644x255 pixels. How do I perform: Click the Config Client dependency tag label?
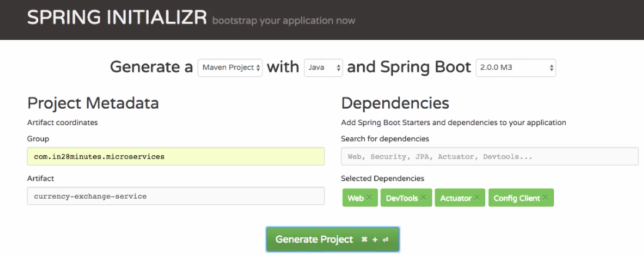click(517, 199)
